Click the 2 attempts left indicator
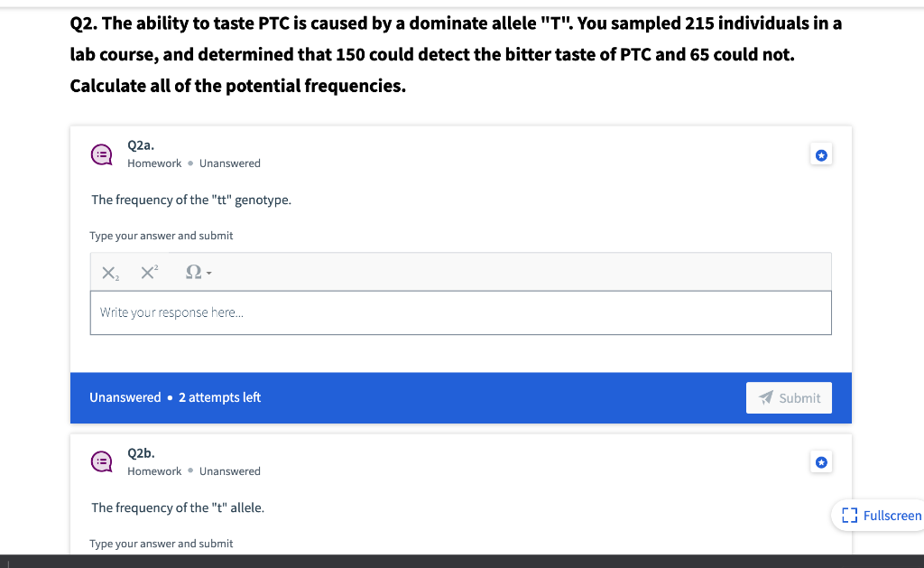The height and width of the screenshot is (568, 924). pyautogui.click(x=219, y=397)
